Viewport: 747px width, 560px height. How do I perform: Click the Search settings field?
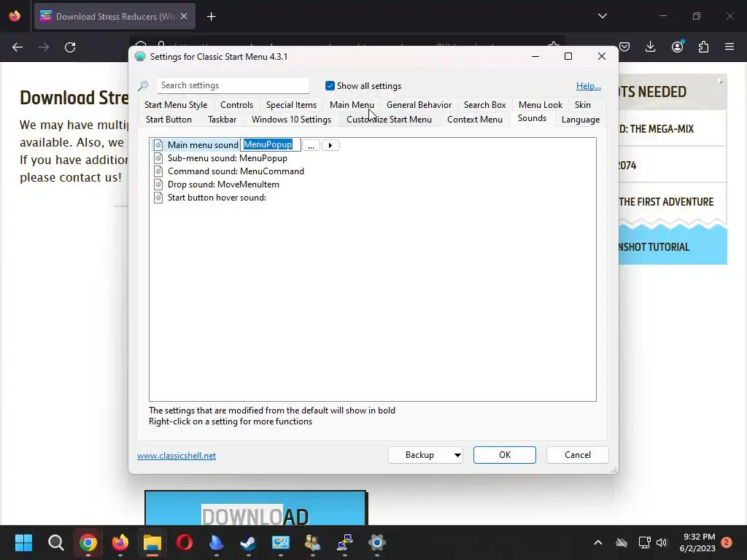[x=233, y=86]
